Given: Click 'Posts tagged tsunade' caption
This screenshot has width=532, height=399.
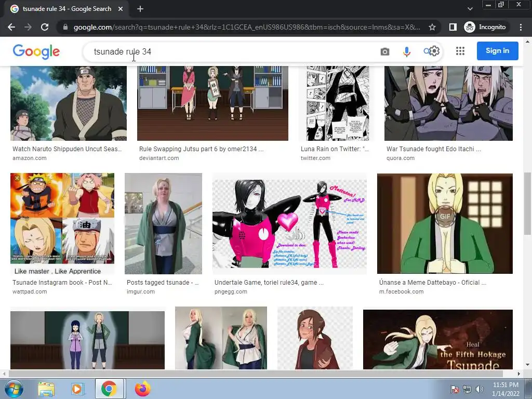Looking at the screenshot, I should pyautogui.click(x=163, y=282).
